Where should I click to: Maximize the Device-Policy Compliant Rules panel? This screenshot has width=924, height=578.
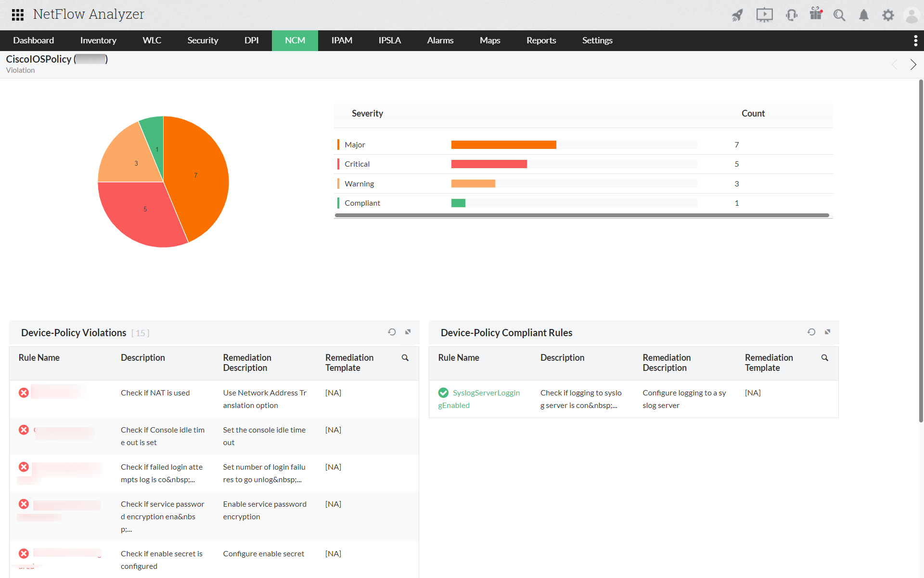[x=828, y=332]
